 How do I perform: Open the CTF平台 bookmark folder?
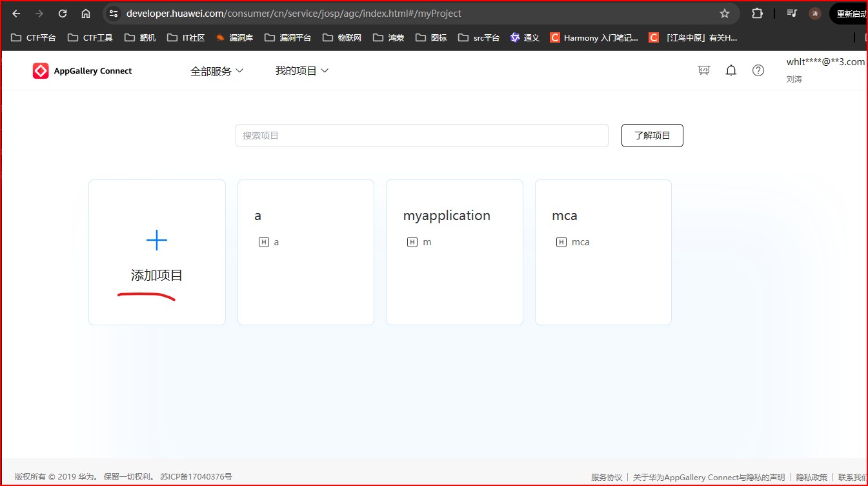click(x=34, y=38)
